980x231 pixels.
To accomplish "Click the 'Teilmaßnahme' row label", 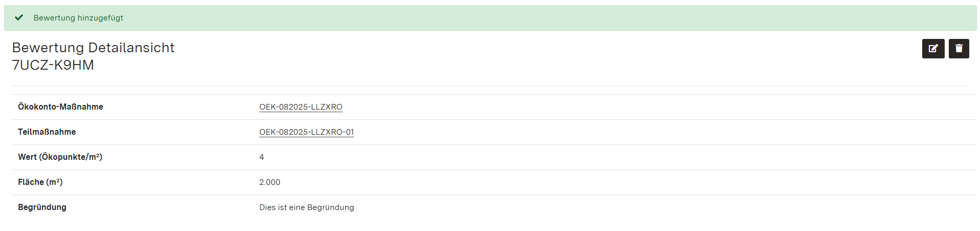I will (47, 132).
